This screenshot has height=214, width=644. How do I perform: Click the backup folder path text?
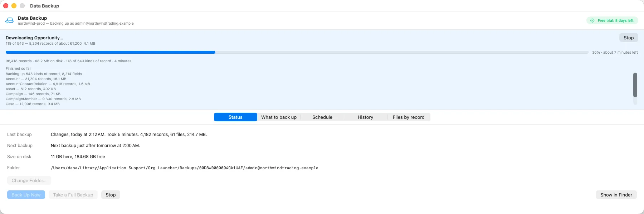[x=185, y=168]
